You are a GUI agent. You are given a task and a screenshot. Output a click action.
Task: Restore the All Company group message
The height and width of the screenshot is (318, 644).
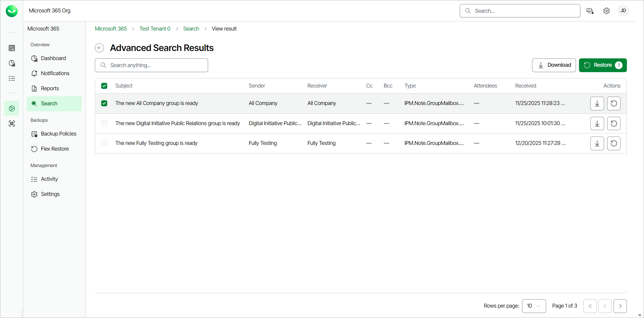point(614,103)
